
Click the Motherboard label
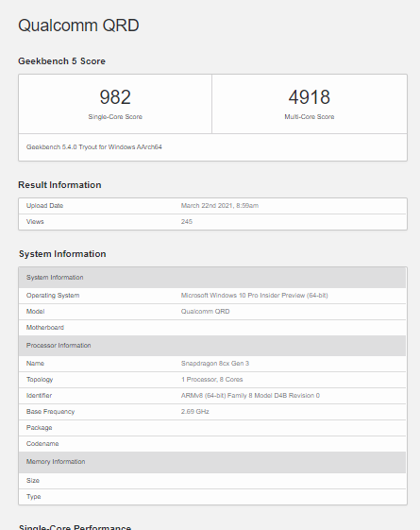pos(45,328)
